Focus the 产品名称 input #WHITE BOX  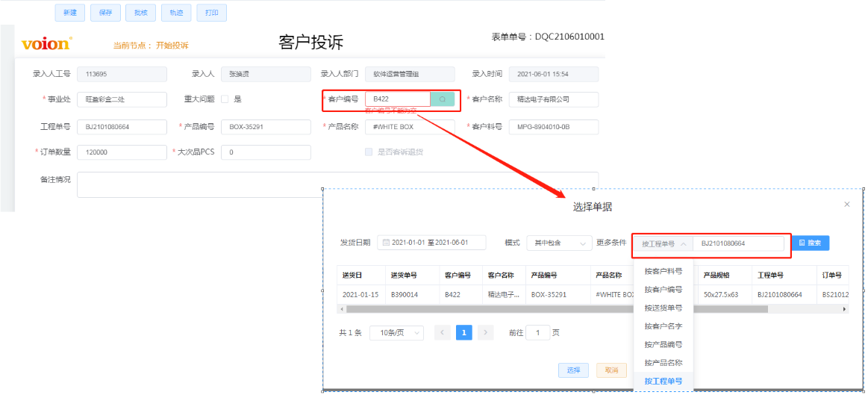tap(410, 127)
